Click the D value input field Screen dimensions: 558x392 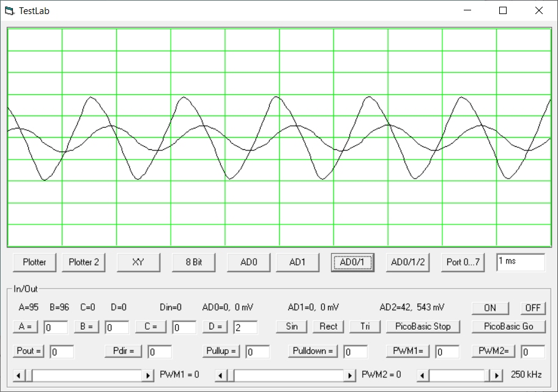tap(245, 327)
